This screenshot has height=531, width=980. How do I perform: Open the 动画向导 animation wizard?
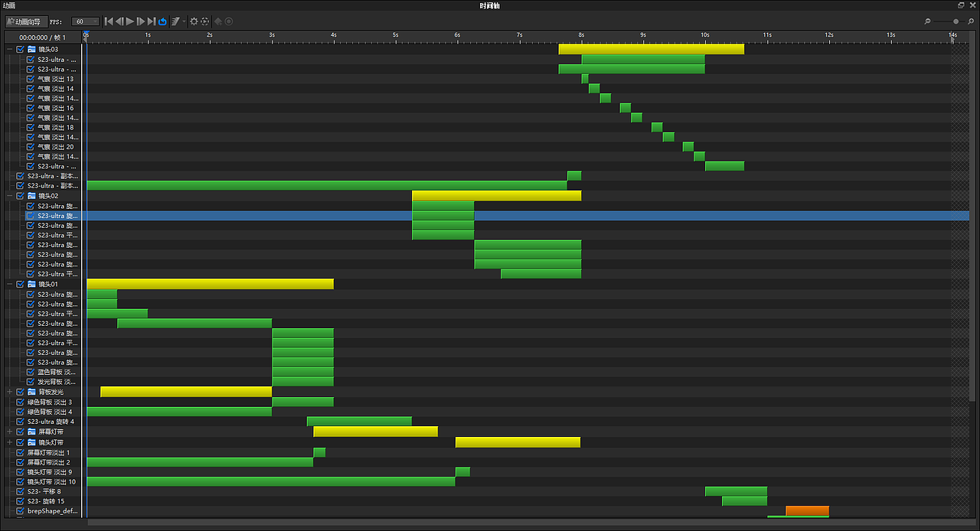point(27,21)
